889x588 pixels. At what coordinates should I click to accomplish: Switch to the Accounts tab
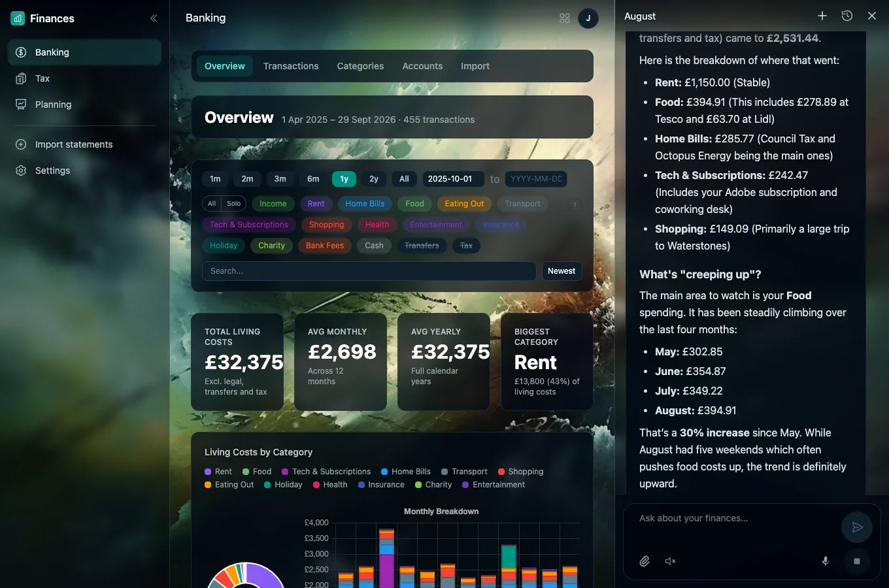pyautogui.click(x=422, y=66)
